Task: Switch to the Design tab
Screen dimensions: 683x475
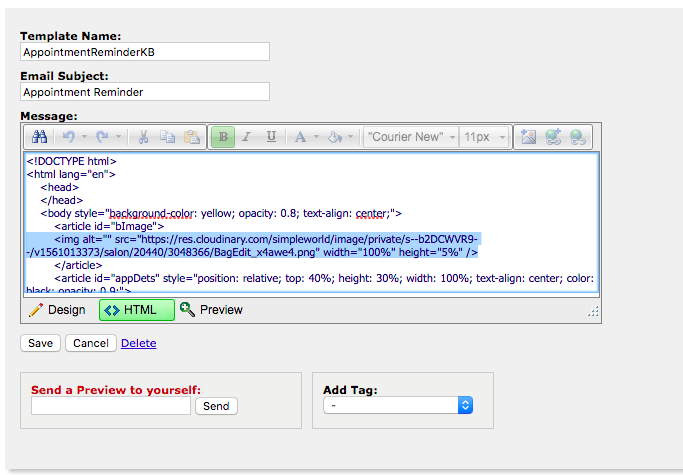Action: (x=57, y=310)
